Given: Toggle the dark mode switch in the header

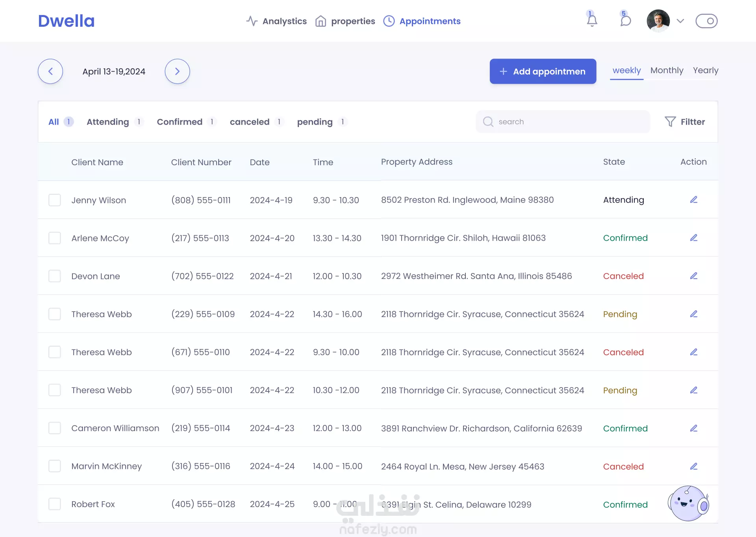Looking at the screenshot, I should (706, 21).
